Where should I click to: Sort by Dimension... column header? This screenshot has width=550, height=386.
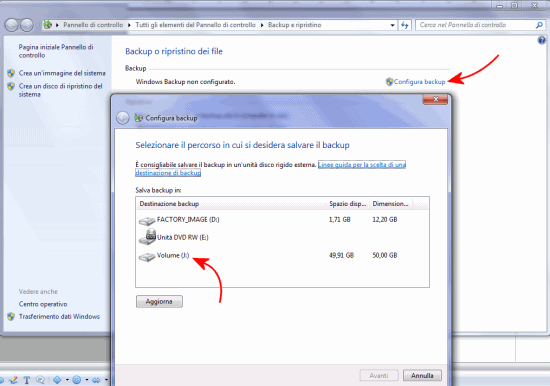(x=391, y=204)
